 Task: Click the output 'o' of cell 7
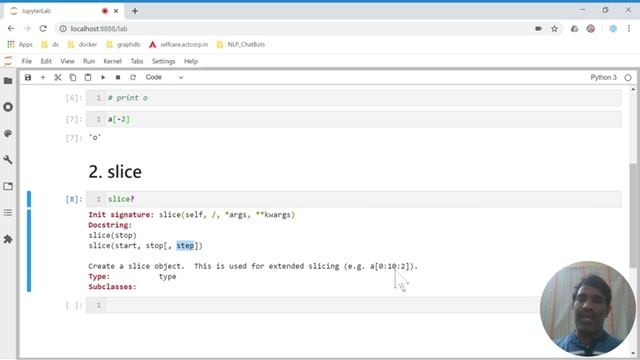[95, 138]
